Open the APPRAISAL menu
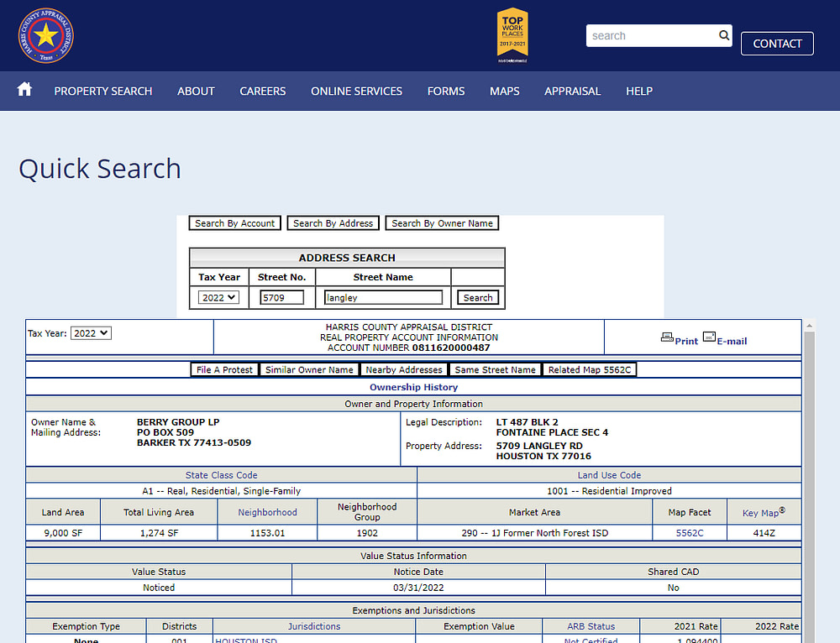 tap(573, 91)
